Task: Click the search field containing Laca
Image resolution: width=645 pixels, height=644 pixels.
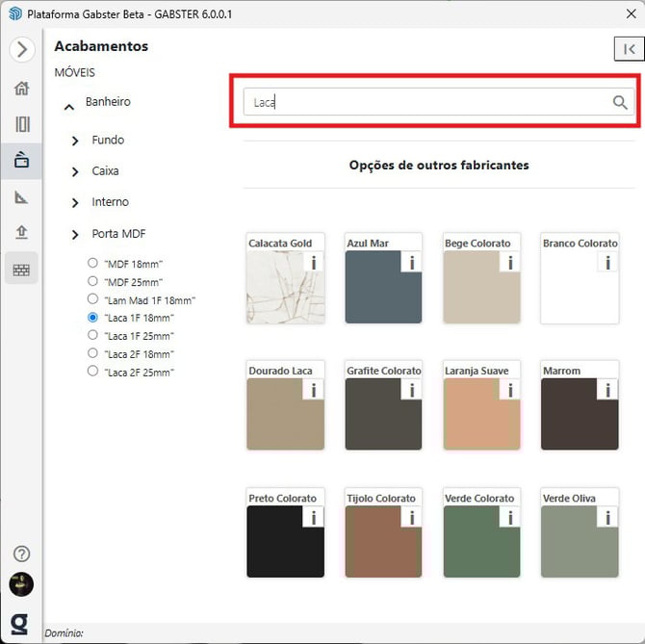Action: click(424, 102)
